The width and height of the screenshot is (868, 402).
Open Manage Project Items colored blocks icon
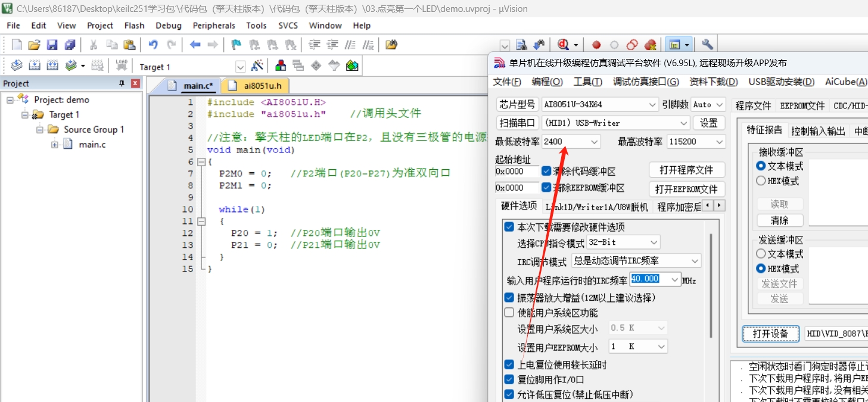click(x=280, y=66)
